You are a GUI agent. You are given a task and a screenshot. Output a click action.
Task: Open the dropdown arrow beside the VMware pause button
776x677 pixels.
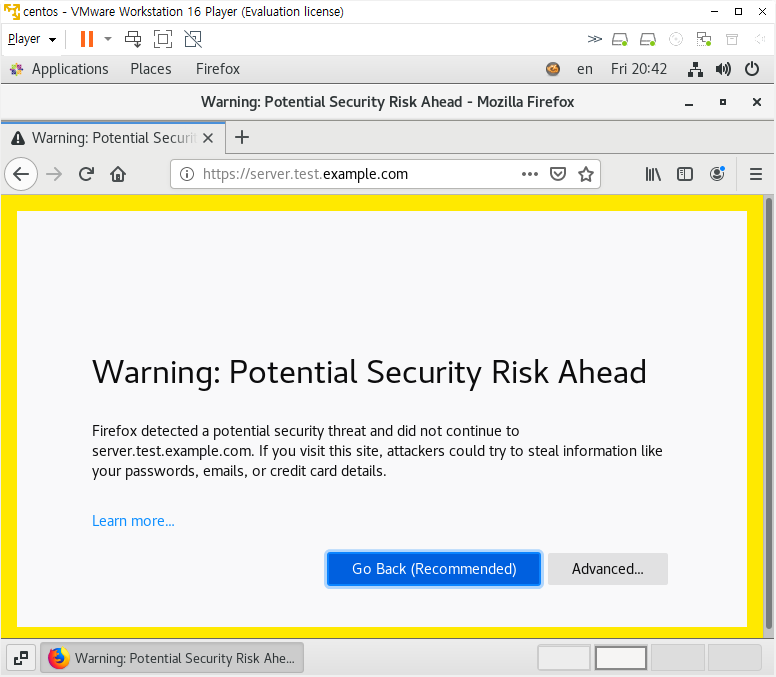tap(108, 39)
